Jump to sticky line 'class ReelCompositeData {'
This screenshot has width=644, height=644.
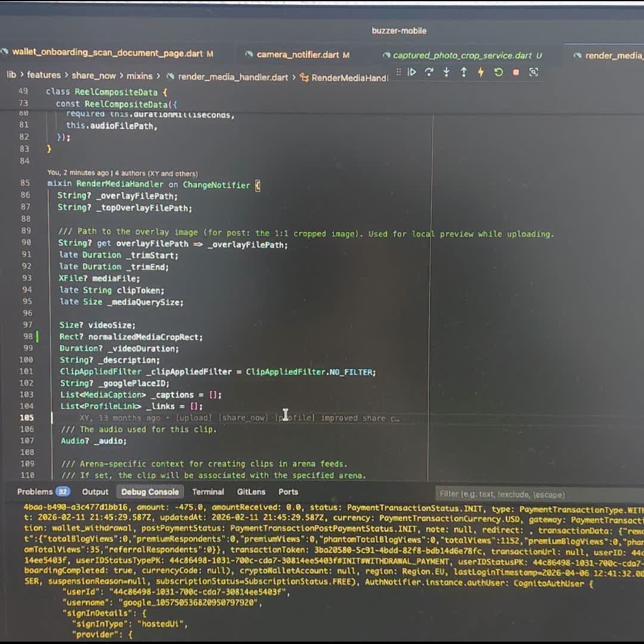point(107,92)
